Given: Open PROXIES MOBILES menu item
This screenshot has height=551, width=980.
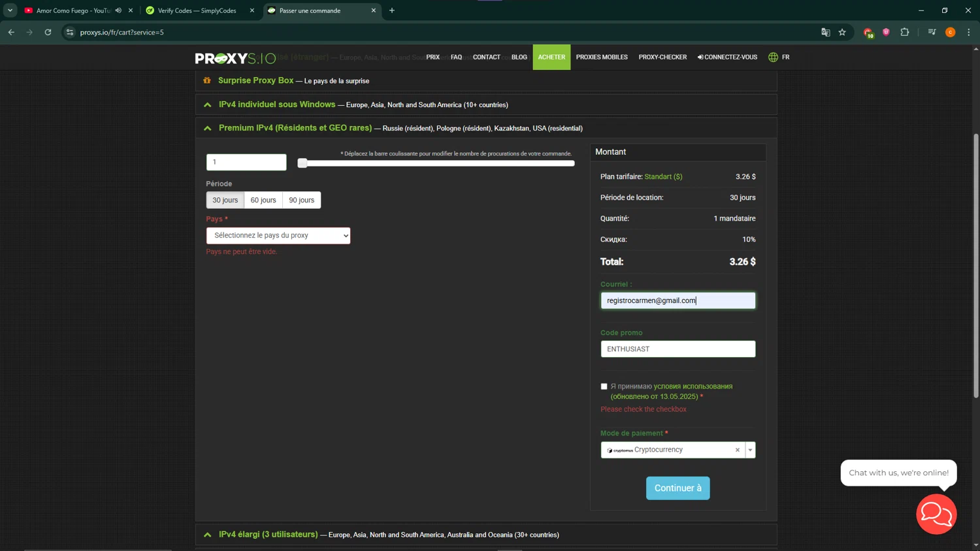Looking at the screenshot, I should [602, 57].
